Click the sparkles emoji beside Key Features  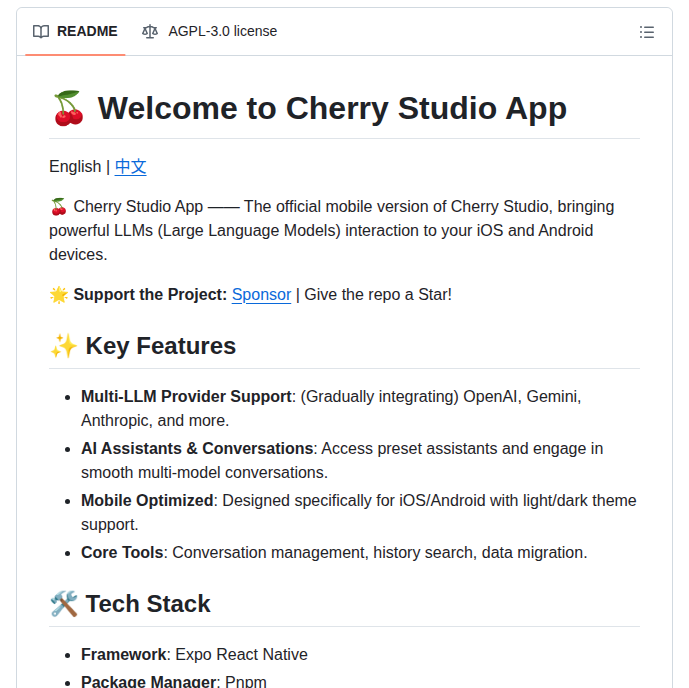pyautogui.click(x=64, y=346)
